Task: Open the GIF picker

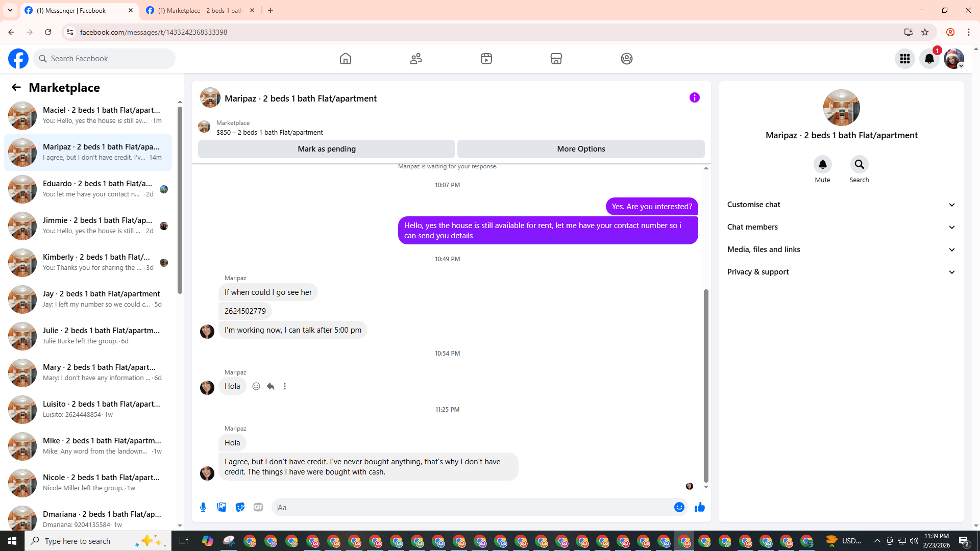Action: click(258, 507)
